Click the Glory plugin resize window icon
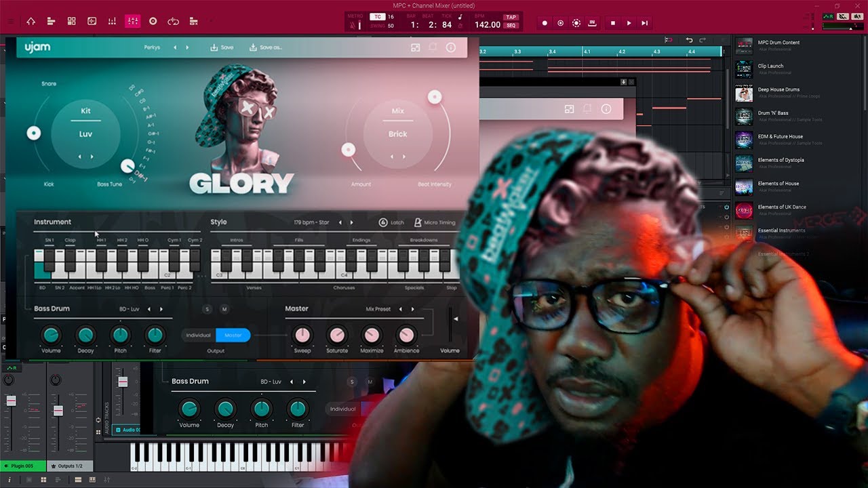Image resolution: width=868 pixels, height=488 pixels. 416,47
